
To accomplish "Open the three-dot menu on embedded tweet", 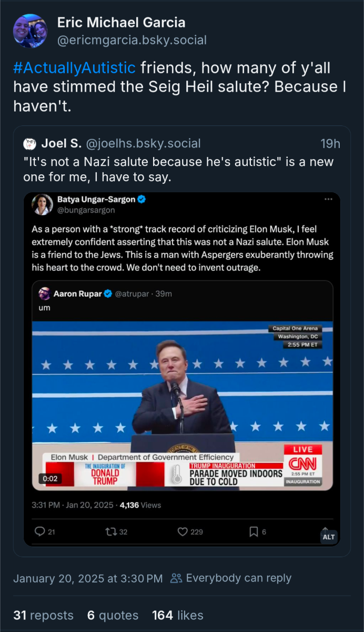I will coord(328,199).
